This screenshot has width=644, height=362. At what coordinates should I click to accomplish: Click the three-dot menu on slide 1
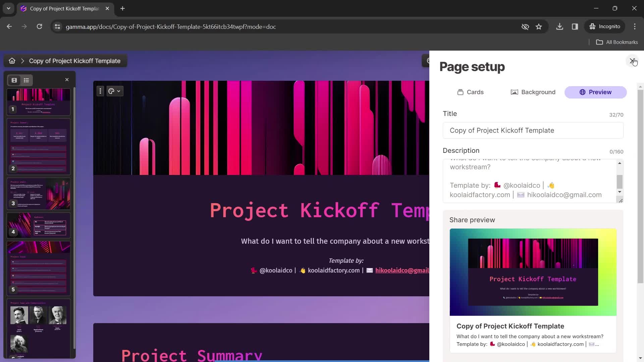tap(100, 91)
